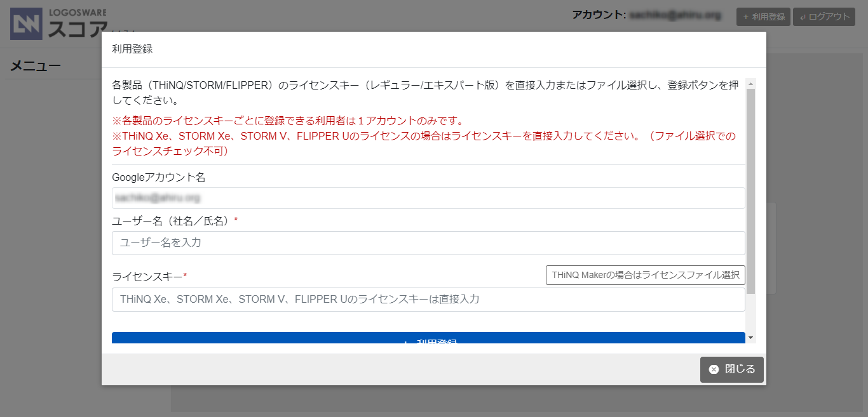
Task: Submit with the blue 利用登録 button
Action: (428, 338)
